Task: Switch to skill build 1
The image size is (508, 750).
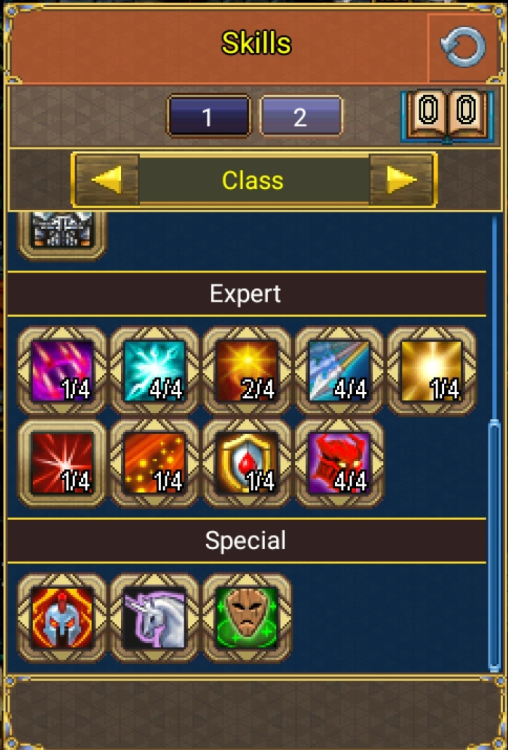Action: point(208,116)
